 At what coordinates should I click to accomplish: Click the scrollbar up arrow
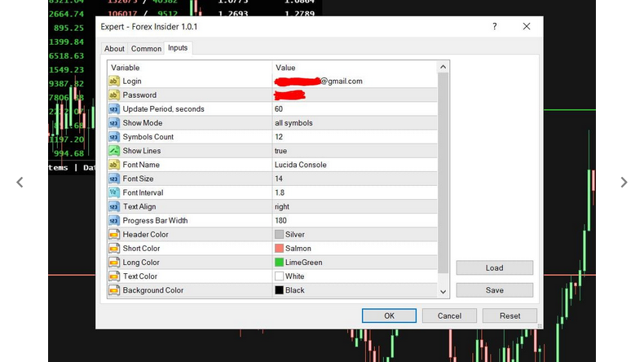coord(443,67)
